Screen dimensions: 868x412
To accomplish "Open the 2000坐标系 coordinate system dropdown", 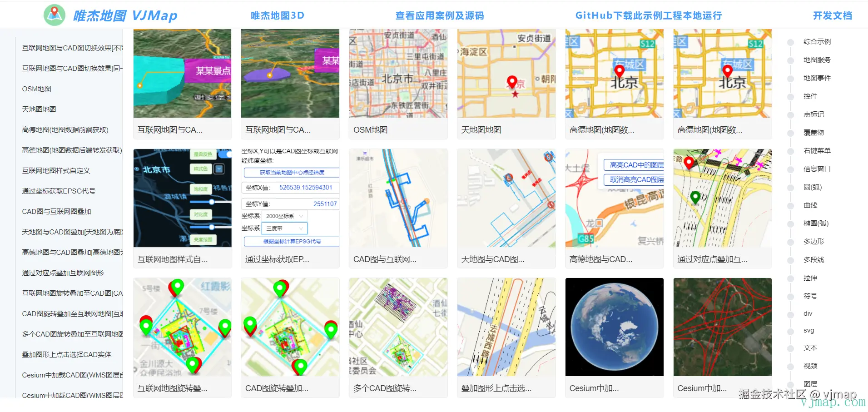I will (x=284, y=216).
